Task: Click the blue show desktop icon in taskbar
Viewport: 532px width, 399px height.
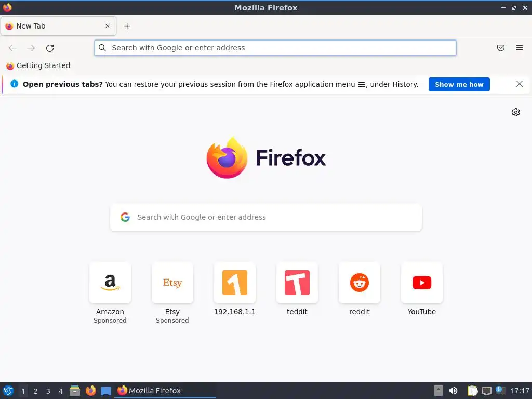Action: (x=106, y=391)
